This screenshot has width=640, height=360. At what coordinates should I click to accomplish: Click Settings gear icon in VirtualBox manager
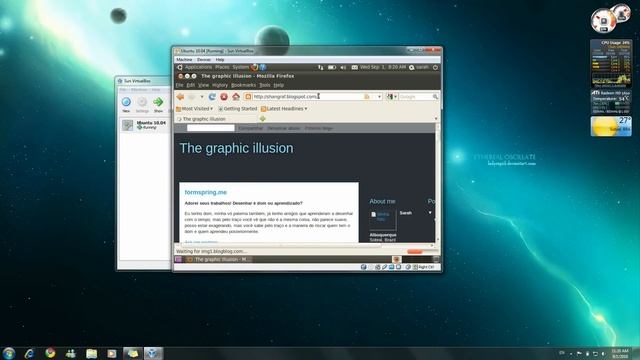pyautogui.click(x=142, y=102)
